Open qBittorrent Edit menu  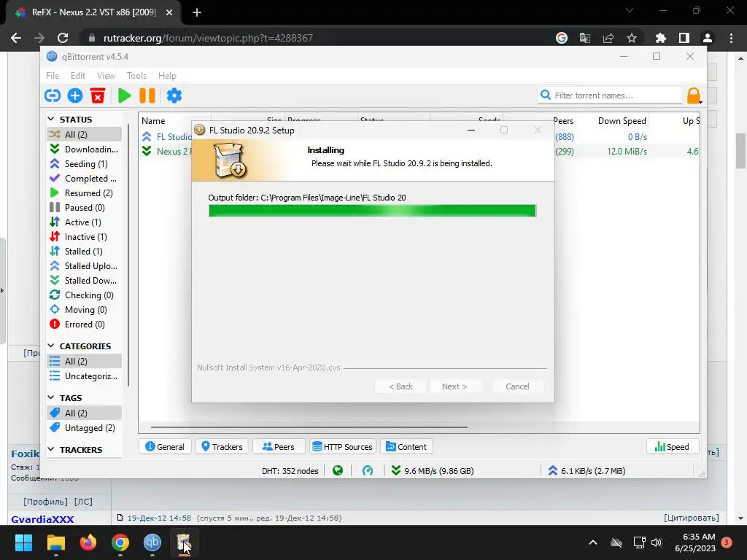coord(77,76)
